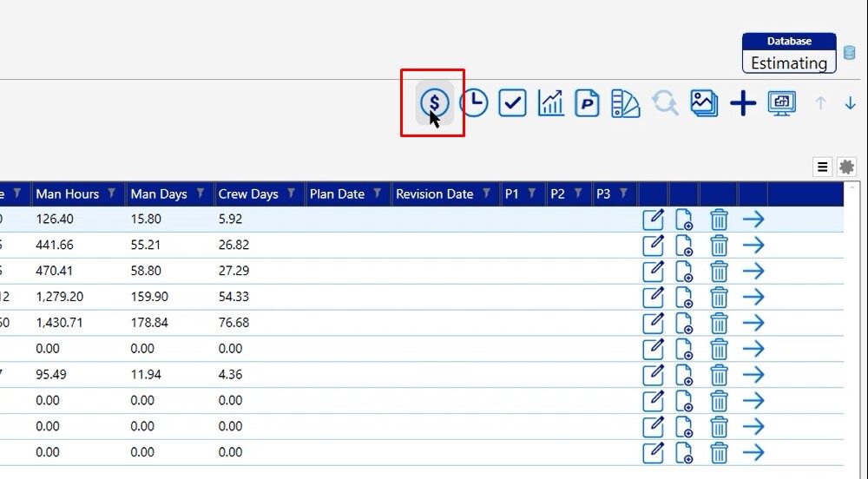Screen dimensions: 868x479
Task: Click the checkmark box toolbar icon
Action: tap(512, 103)
